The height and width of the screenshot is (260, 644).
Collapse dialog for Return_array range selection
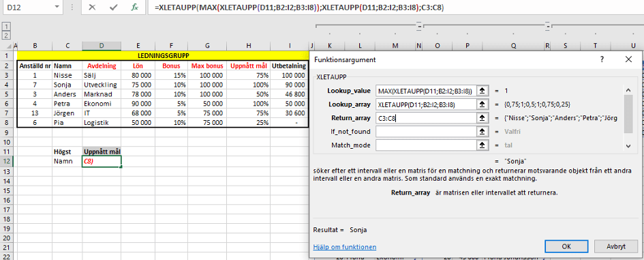click(483, 118)
